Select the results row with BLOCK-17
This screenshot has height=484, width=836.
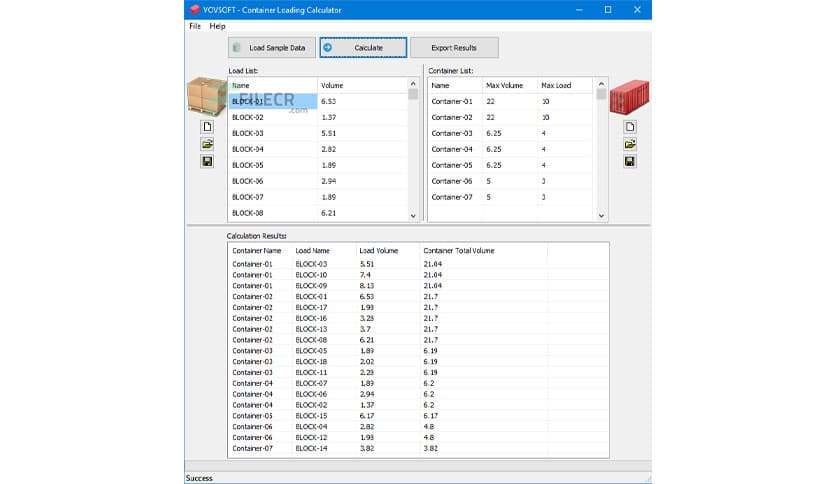(418, 308)
